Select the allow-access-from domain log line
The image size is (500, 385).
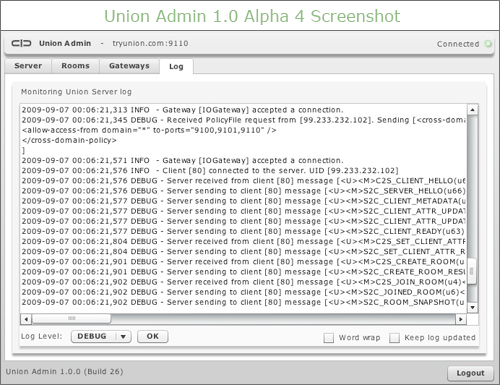point(149,130)
